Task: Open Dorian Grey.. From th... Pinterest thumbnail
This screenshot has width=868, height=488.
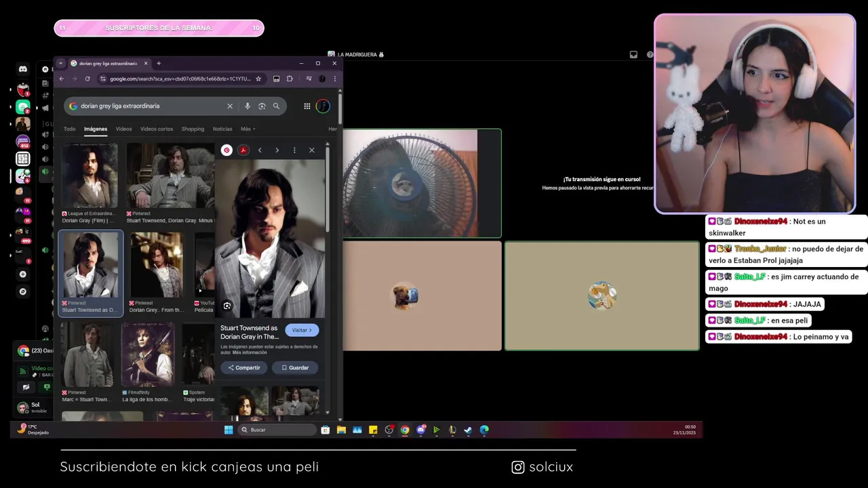Action: (157, 265)
